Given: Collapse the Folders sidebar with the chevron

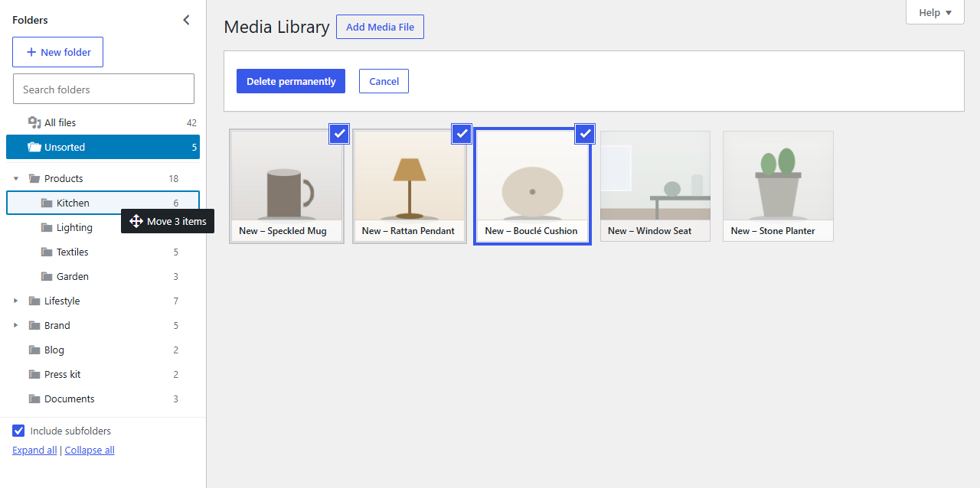Looking at the screenshot, I should [186, 20].
